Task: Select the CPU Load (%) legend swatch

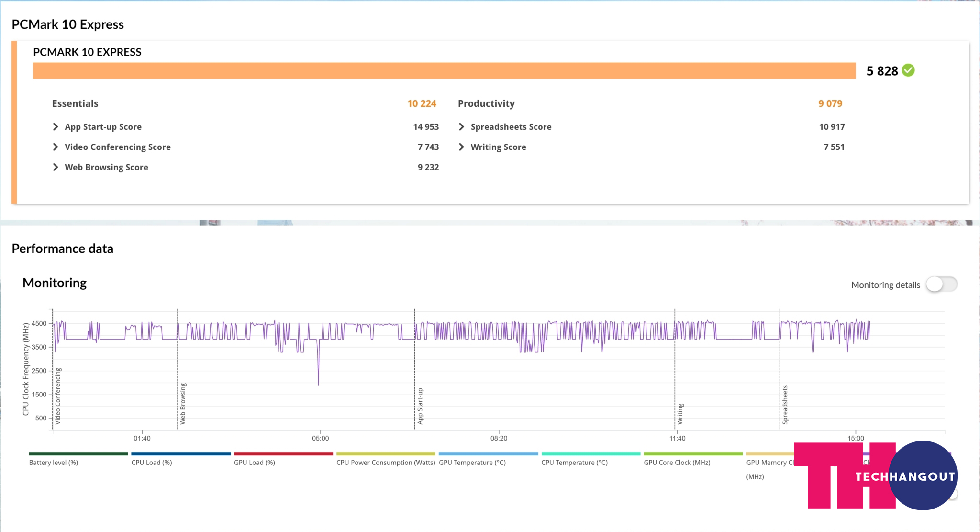Action: click(181, 453)
